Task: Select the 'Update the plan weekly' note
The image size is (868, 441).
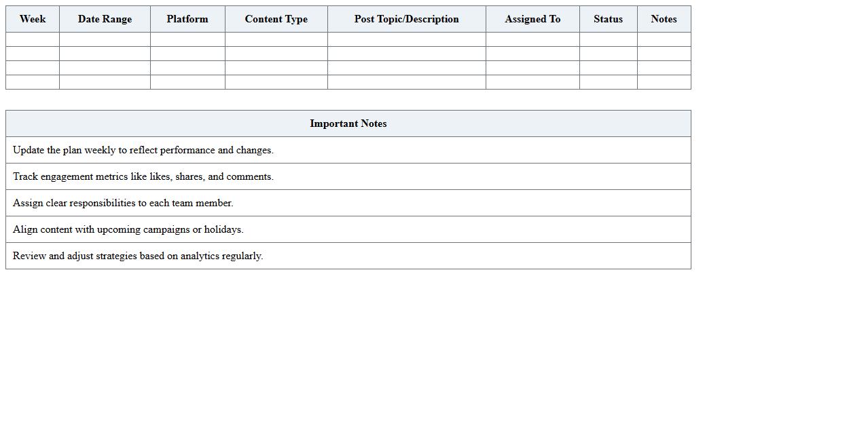Action: click(143, 150)
